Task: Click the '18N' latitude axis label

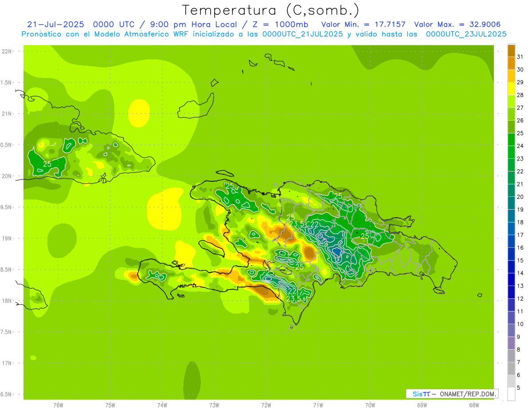Action: coord(7,301)
